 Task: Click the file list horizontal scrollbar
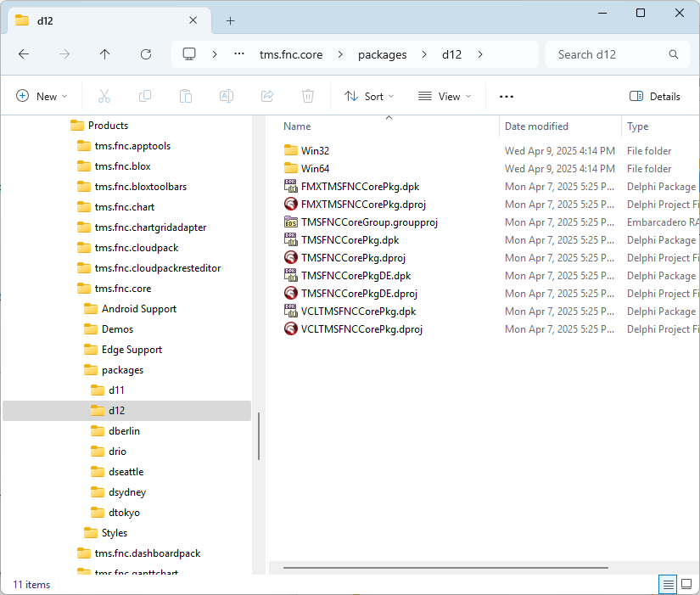tap(445, 568)
